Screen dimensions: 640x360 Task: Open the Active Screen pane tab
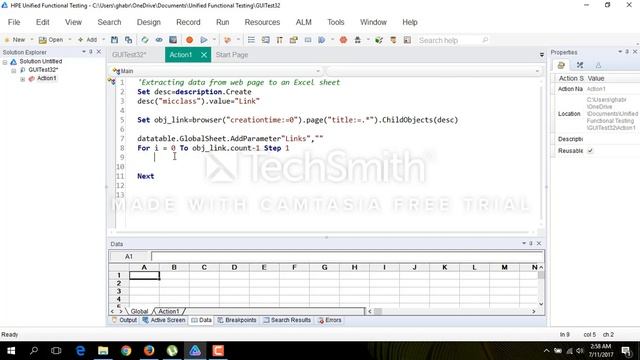[x=164, y=320]
